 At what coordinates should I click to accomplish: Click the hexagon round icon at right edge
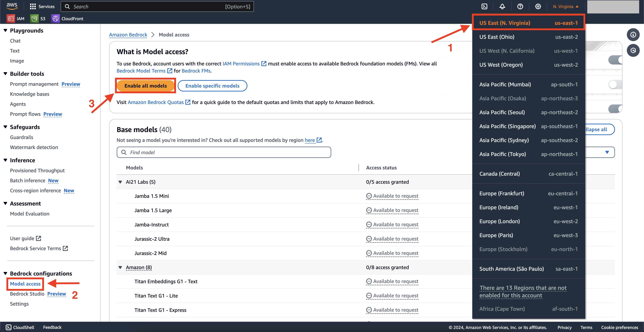(x=633, y=50)
